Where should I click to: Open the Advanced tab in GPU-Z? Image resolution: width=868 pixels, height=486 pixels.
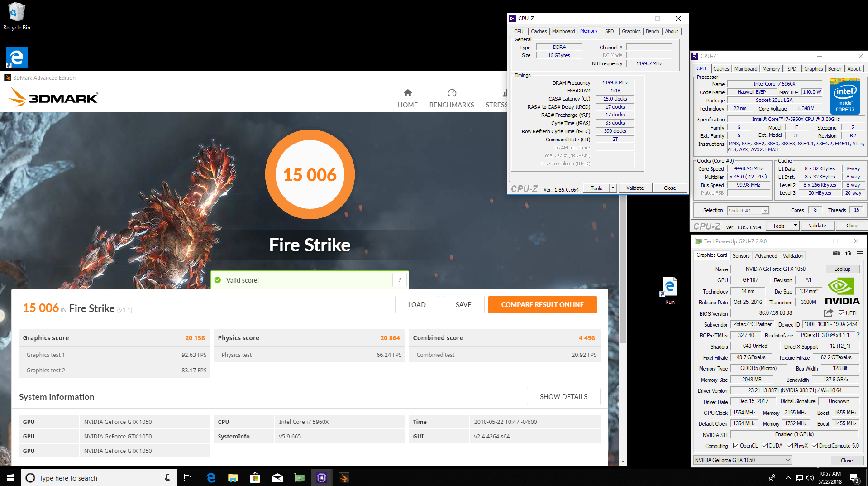[766, 256]
